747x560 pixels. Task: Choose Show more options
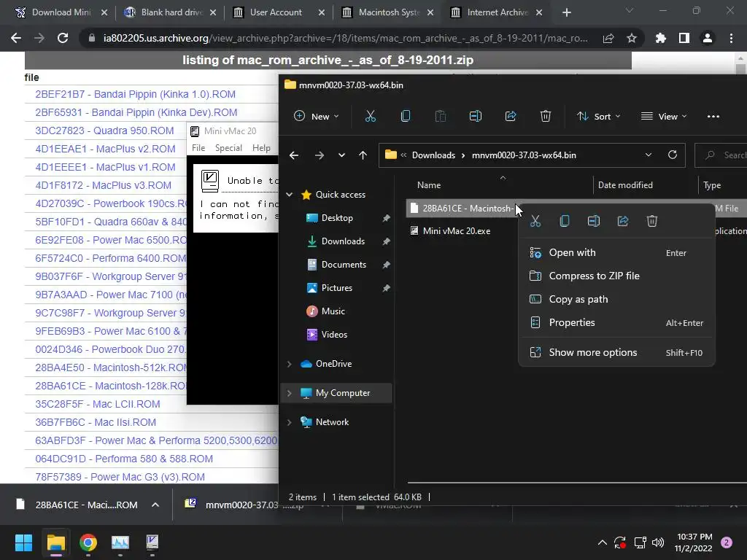616,353
